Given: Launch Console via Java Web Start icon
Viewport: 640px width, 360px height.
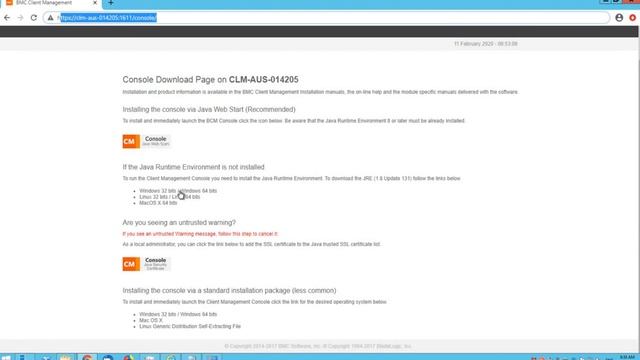Looking at the screenshot, I should pyautogui.click(x=146, y=141).
